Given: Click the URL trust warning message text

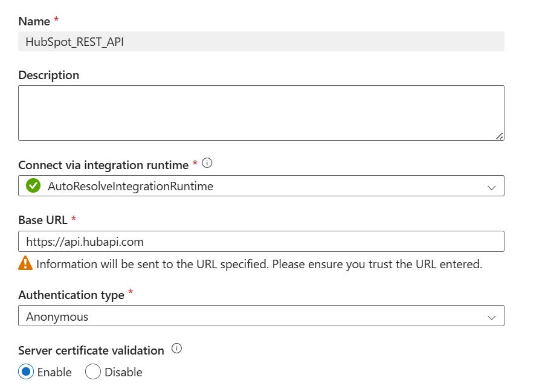Looking at the screenshot, I should click(x=259, y=264).
